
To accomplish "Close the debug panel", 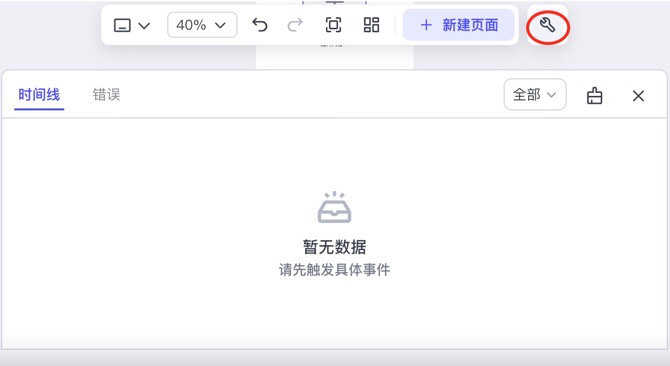I will click(x=638, y=96).
